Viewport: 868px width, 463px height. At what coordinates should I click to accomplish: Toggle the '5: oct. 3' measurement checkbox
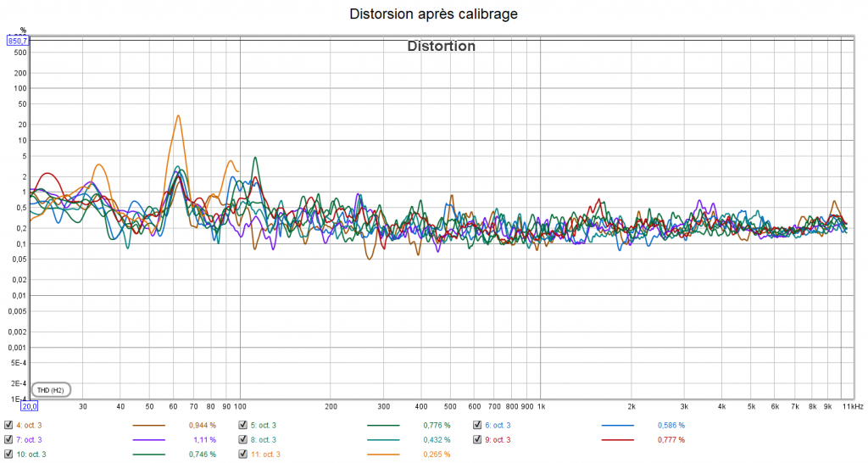coord(243,425)
